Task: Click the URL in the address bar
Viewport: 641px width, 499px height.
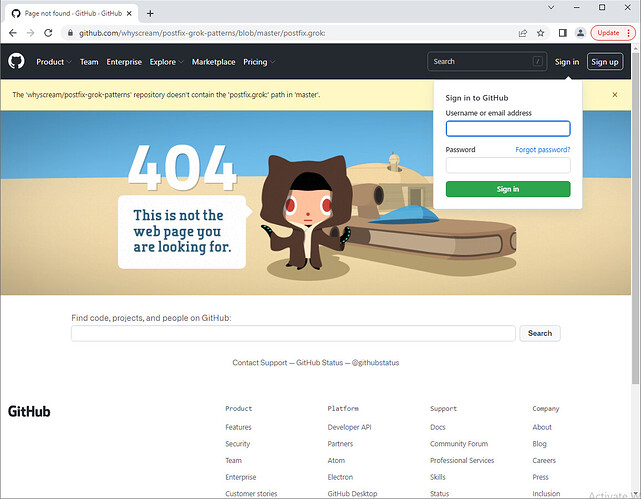Action: pyautogui.click(x=202, y=33)
